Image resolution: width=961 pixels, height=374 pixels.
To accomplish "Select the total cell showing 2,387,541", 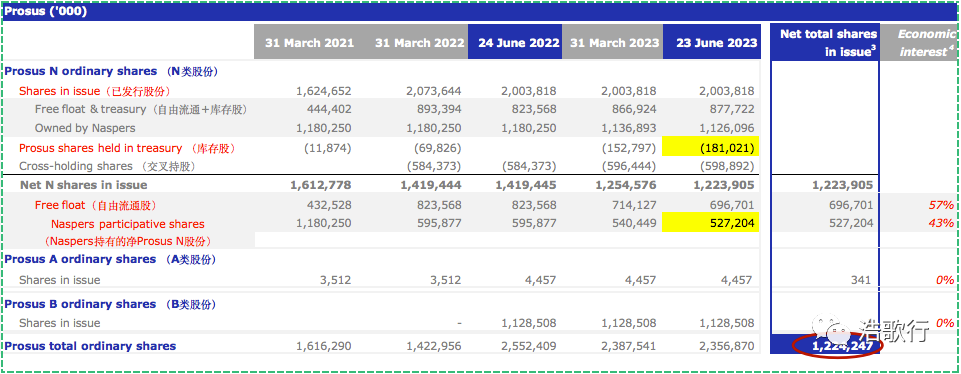I will tap(628, 346).
